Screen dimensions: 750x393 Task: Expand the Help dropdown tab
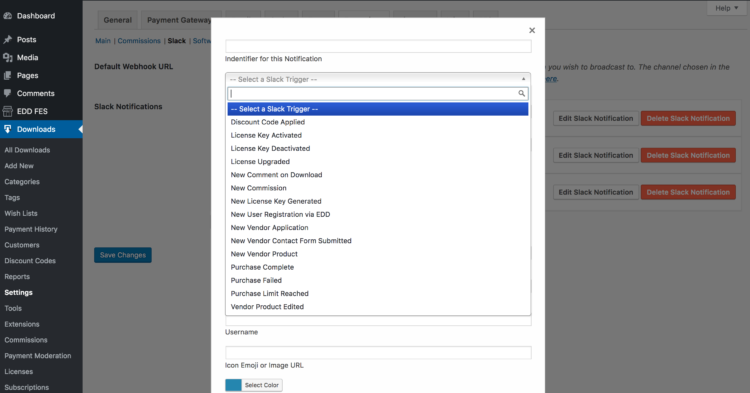726,8
